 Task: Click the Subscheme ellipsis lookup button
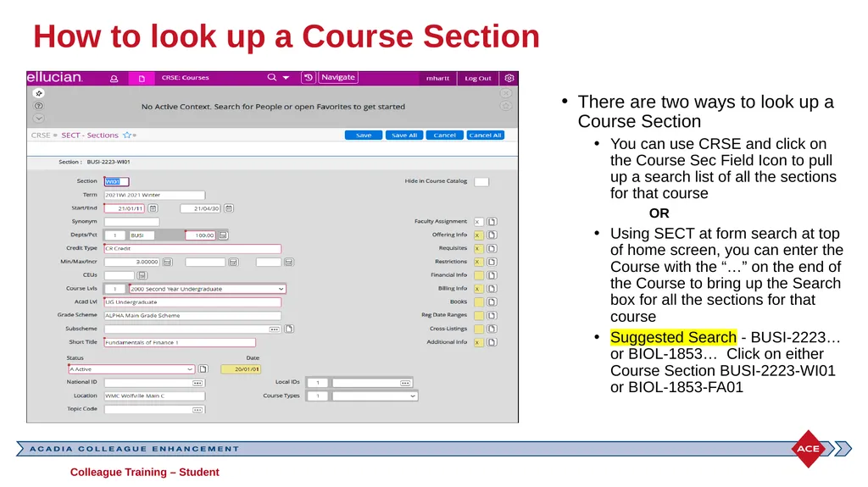pos(274,329)
